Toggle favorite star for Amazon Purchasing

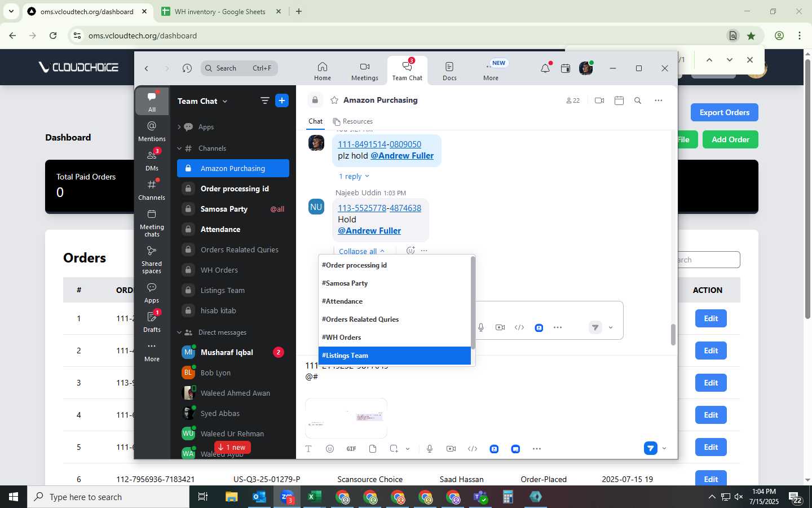[334, 100]
